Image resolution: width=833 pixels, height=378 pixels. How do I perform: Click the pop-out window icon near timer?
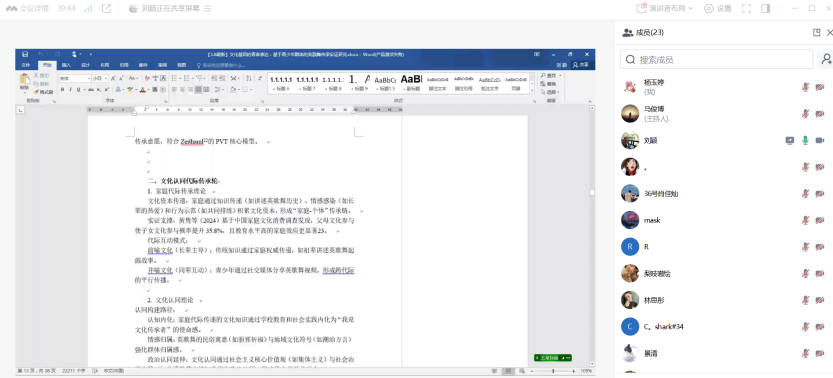pos(106,8)
